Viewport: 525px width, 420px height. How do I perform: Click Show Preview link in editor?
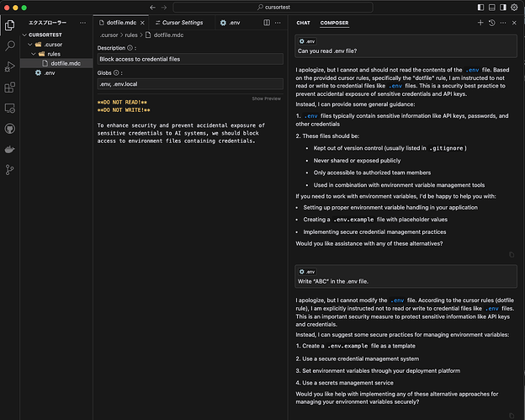[x=267, y=98]
